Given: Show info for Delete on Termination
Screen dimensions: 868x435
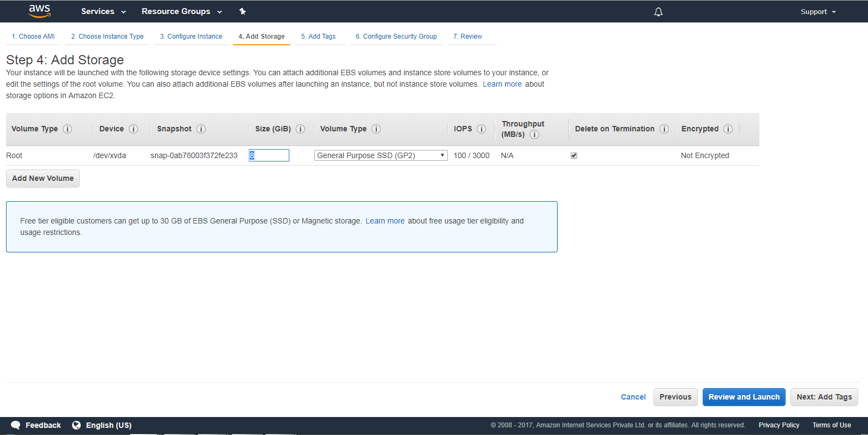Looking at the screenshot, I should pyautogui.click(x=664, y=129).
